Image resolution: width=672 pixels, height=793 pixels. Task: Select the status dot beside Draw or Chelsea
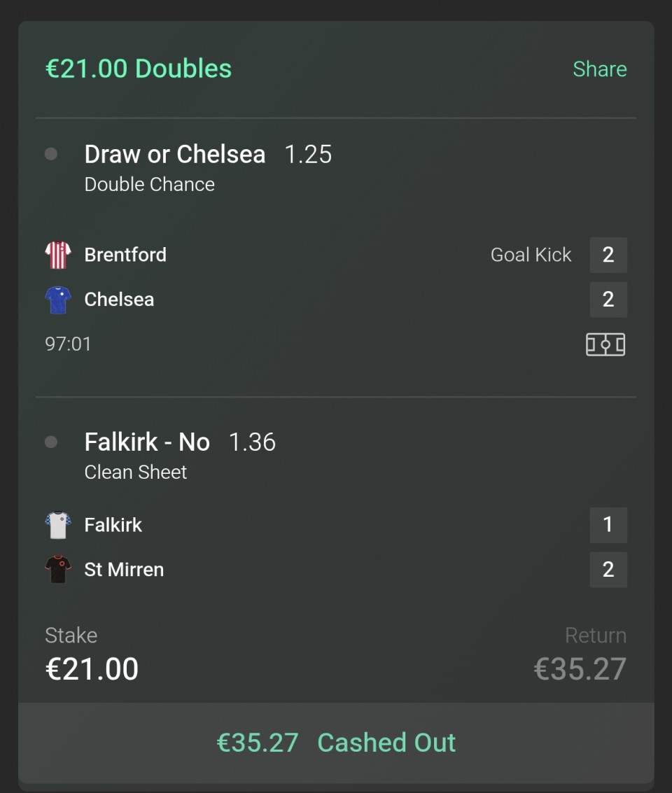point(51,154)
